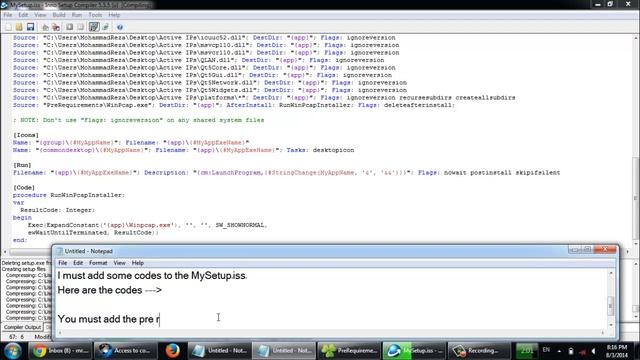Viewport: 640px width, 360px height.
Task: Click the Stop Compile toolbar icon
Action: [56, 27]
